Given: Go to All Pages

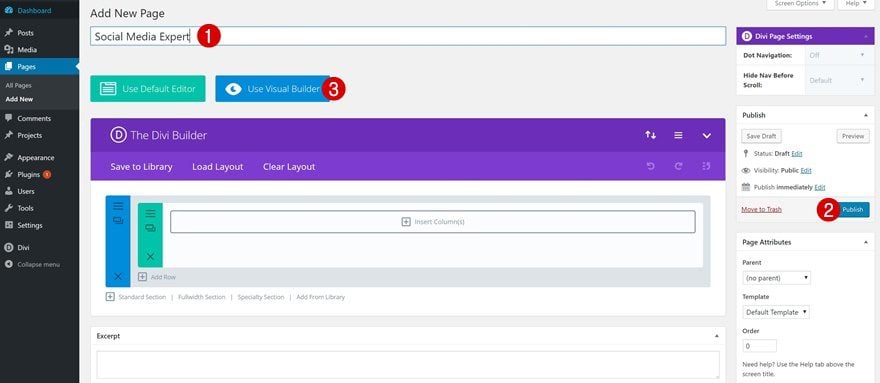Looking at the screenshot, I should (19, 86).
